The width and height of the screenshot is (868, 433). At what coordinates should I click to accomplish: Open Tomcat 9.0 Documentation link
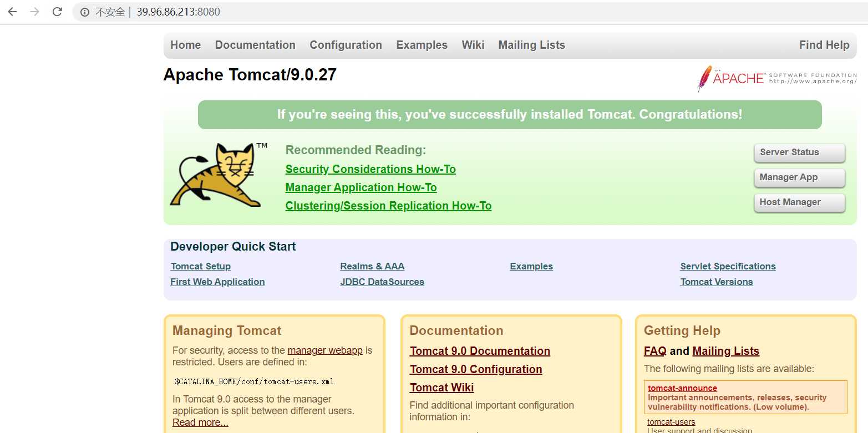480,351
